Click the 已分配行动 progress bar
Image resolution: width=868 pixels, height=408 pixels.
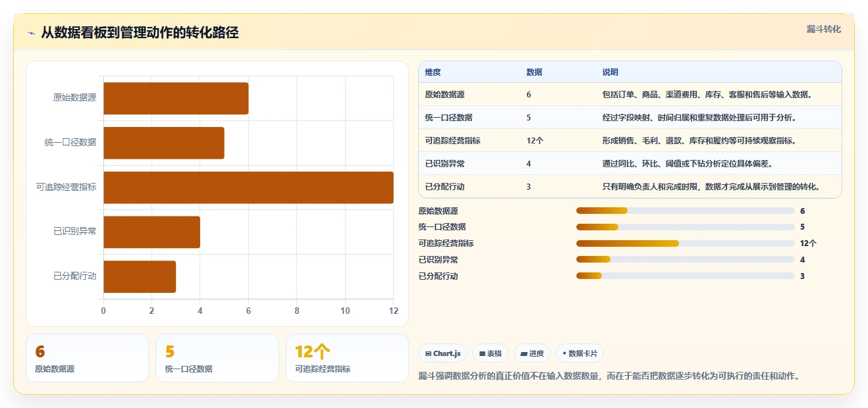686,276
